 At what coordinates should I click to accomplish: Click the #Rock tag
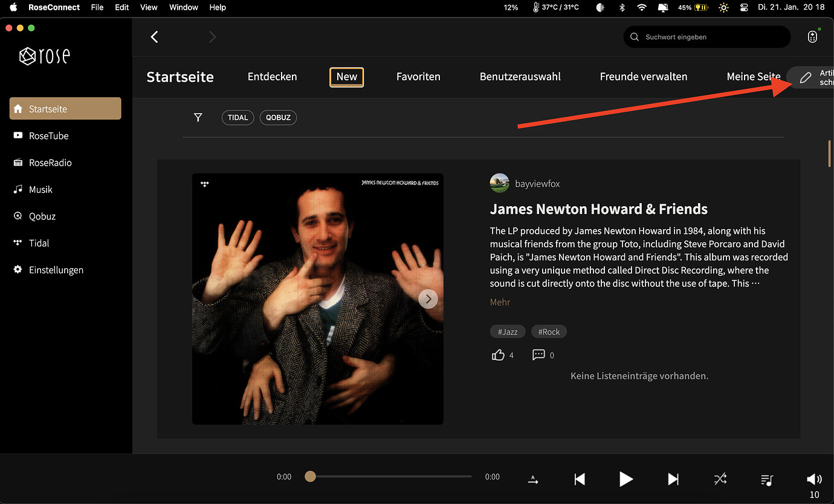549,332
